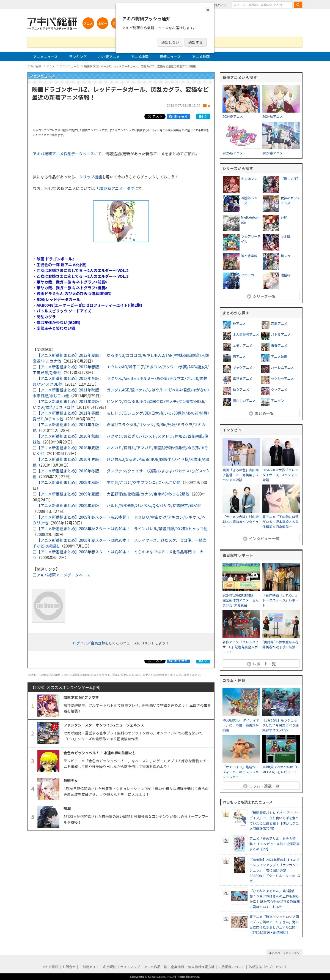Open the 「きみの色」山田尚子監督 interview
The width and height of the screenshot is (330, 980).
(241, 459)
